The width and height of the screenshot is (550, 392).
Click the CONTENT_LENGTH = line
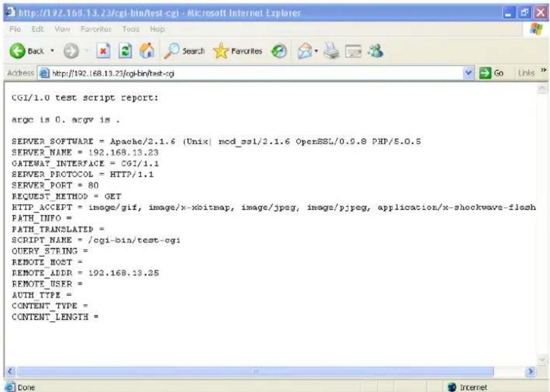click(55, 317)
